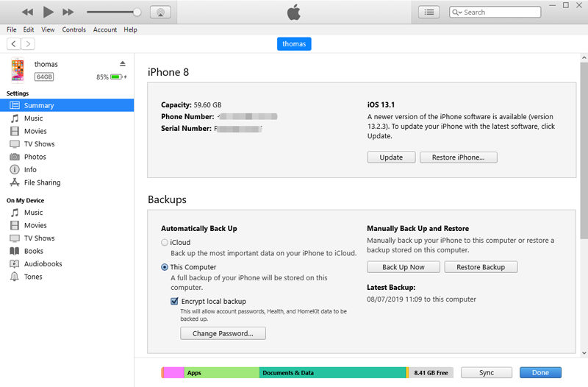
Task: Click the Movies film icon under Settings
Action: (15, 131)
